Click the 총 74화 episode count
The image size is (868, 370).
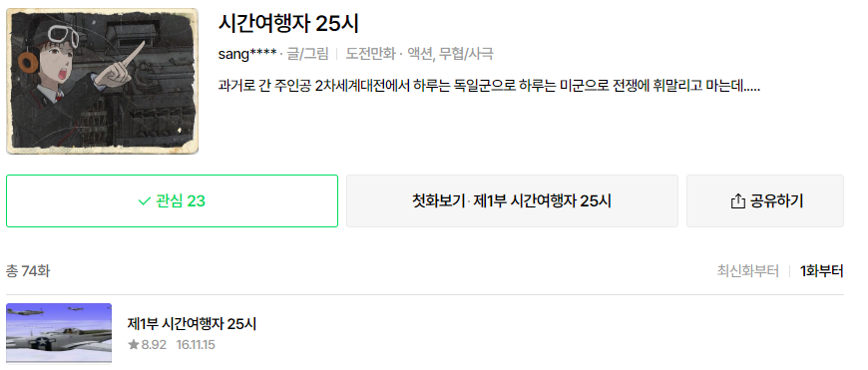28,271
